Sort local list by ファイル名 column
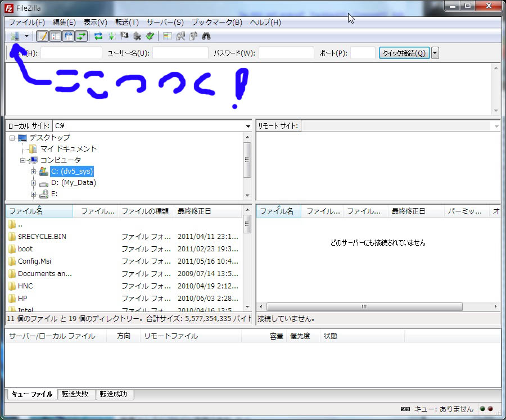 (39, 211)
